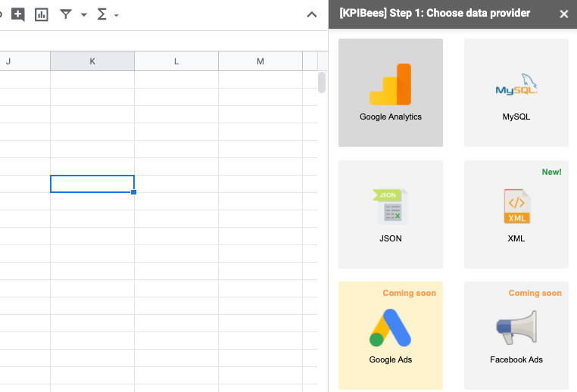Screen dimensions: 577x392
Task: Click the filter funnel icon
Action: tap(66, 14)
